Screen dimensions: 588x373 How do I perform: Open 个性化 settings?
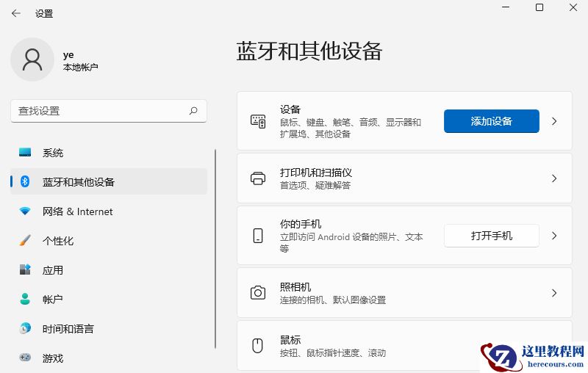(109, 240)
